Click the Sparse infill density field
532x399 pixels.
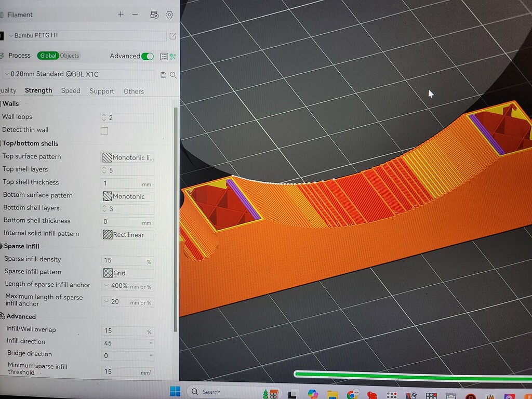(x=128, y=260)
